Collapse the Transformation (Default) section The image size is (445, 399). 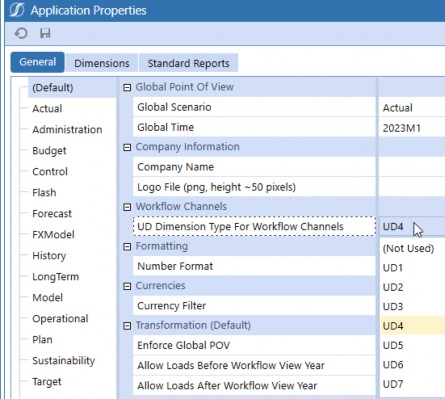pyautogui.click(x=127, y=326)
